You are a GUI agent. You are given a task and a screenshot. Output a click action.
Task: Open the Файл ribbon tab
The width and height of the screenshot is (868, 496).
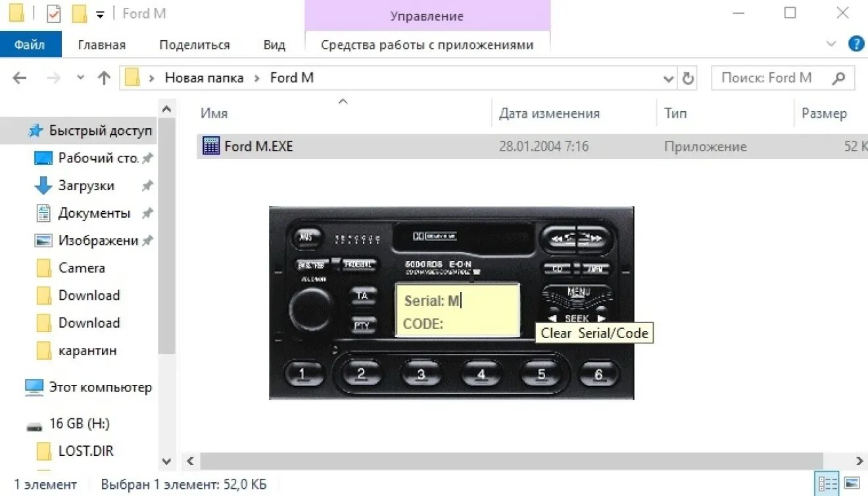click(30, 45)
